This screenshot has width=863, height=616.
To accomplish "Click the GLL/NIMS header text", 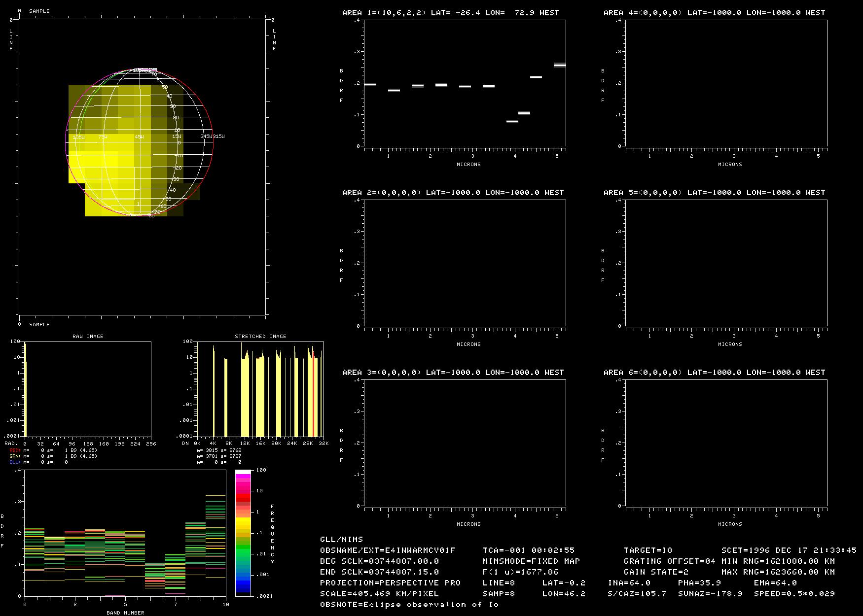I will 341,540.
